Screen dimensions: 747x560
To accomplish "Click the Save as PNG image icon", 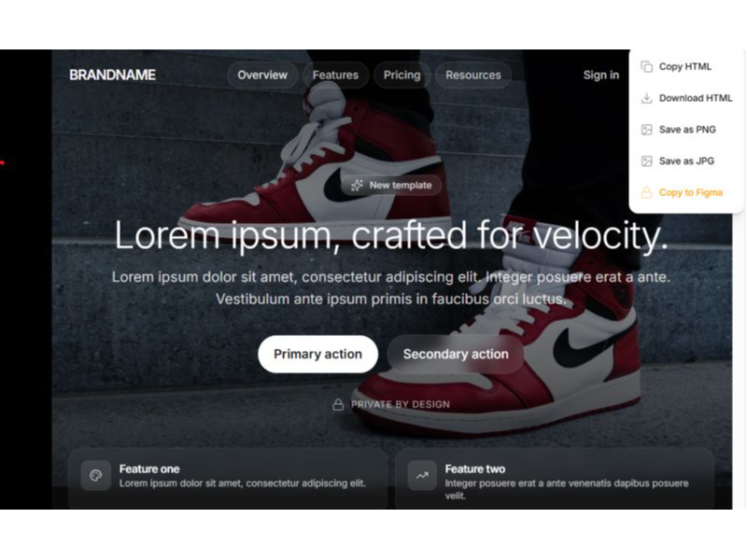I will (x=646, y=130).
